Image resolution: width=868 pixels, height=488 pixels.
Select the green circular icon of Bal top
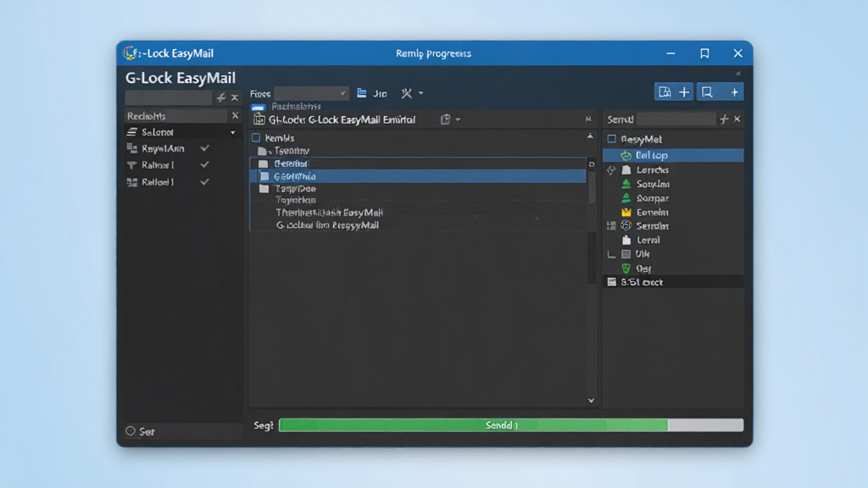click(x=626, y=156)
